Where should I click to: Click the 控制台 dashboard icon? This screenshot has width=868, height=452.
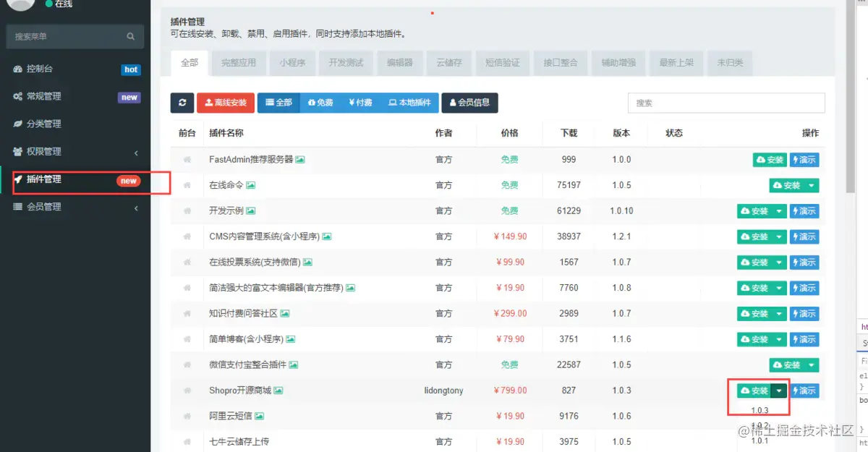click(19, 69)
